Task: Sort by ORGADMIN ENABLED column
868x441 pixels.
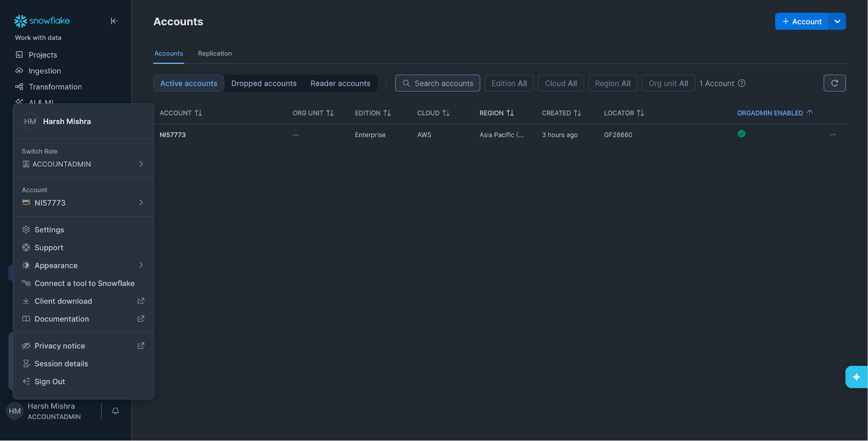Action: click(x=775, y=113)
